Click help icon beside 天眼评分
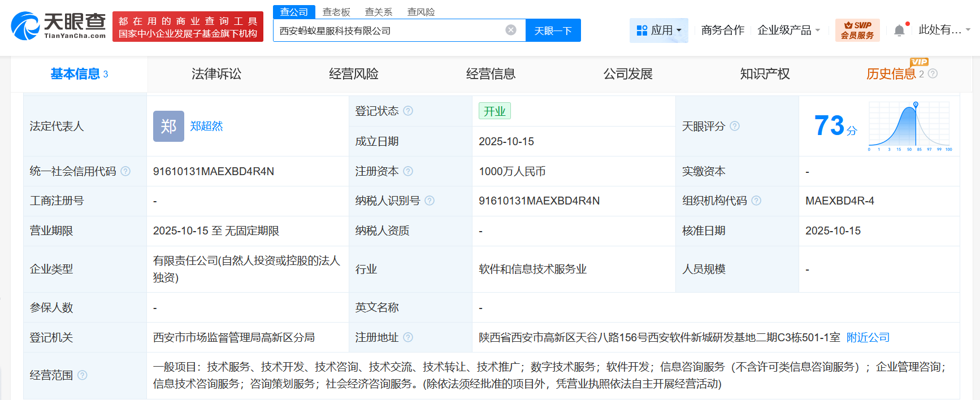 pos(734,126)
